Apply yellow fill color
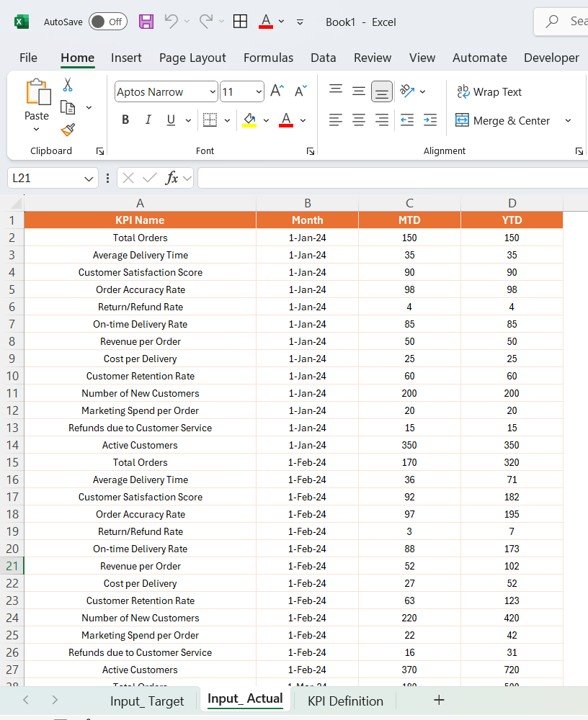 coord(249,120)
